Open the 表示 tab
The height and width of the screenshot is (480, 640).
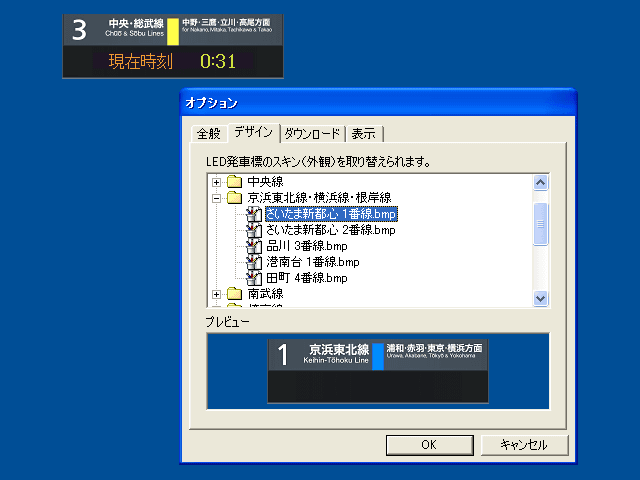point(364,133)
